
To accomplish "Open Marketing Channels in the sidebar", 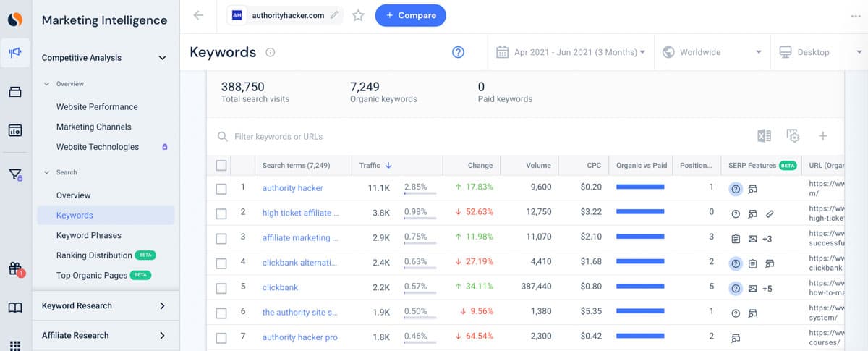I will (x=93, y=127).
